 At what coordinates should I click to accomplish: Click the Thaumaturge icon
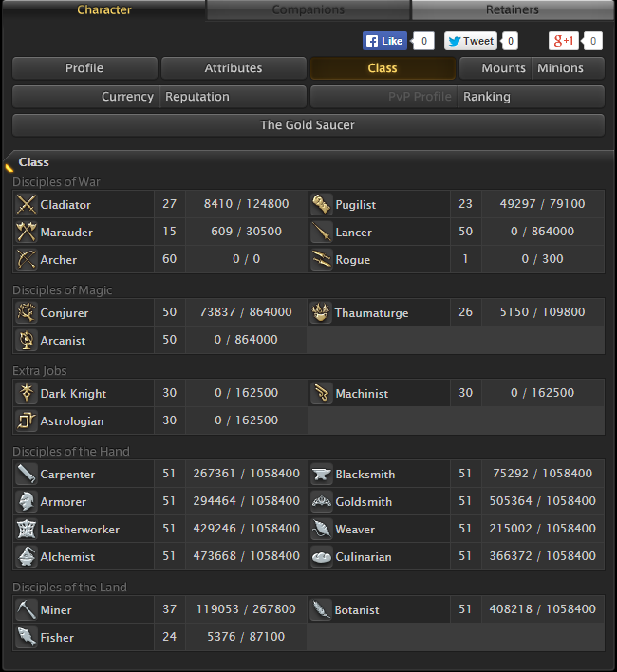point(321,312)
